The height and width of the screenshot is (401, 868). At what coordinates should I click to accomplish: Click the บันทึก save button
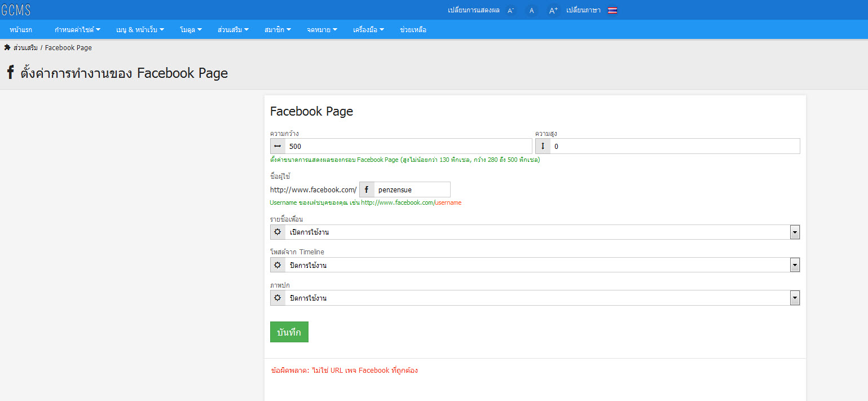(289, 332)
